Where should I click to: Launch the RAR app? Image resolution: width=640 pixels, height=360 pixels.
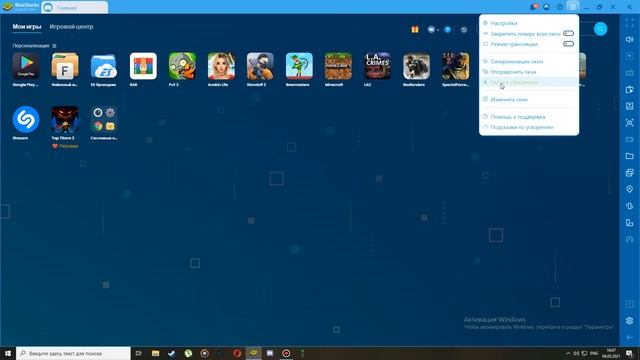[143, 66]
